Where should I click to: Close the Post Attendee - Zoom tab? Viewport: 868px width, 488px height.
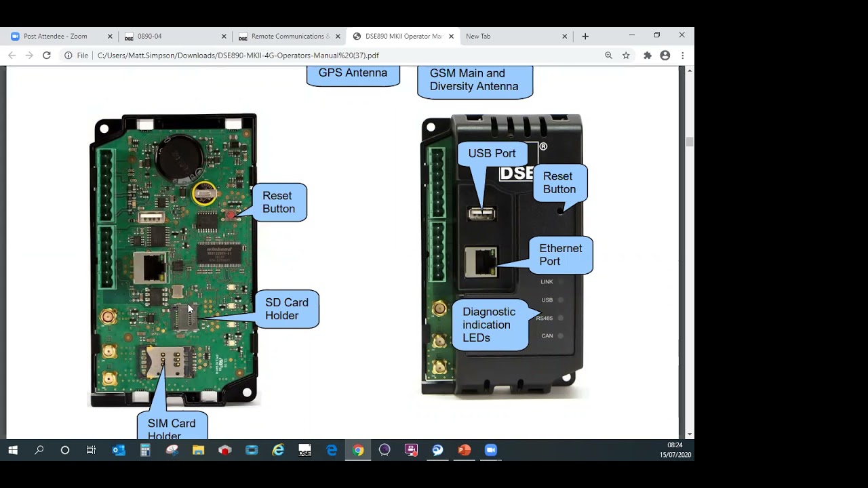[x=111, y=37]
